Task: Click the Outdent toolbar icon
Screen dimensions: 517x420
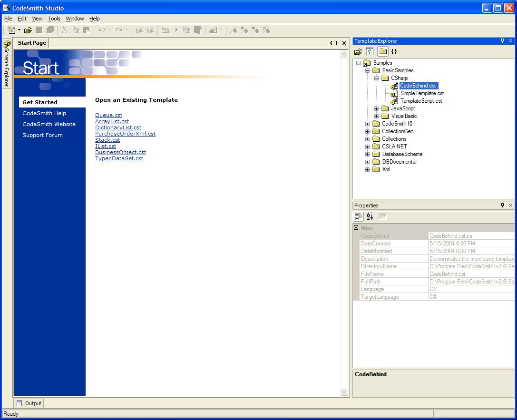Action: 139,30
